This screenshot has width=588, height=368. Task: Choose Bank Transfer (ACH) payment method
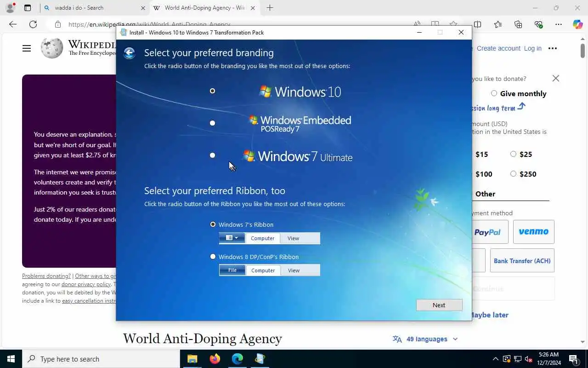[522, 261]
